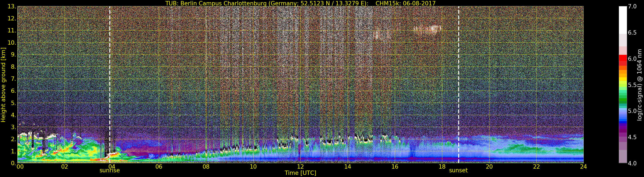This screenshot has height=177, width=644.
Task: Select the '11.' tick on the height axis
Action: tap(12, 31)
